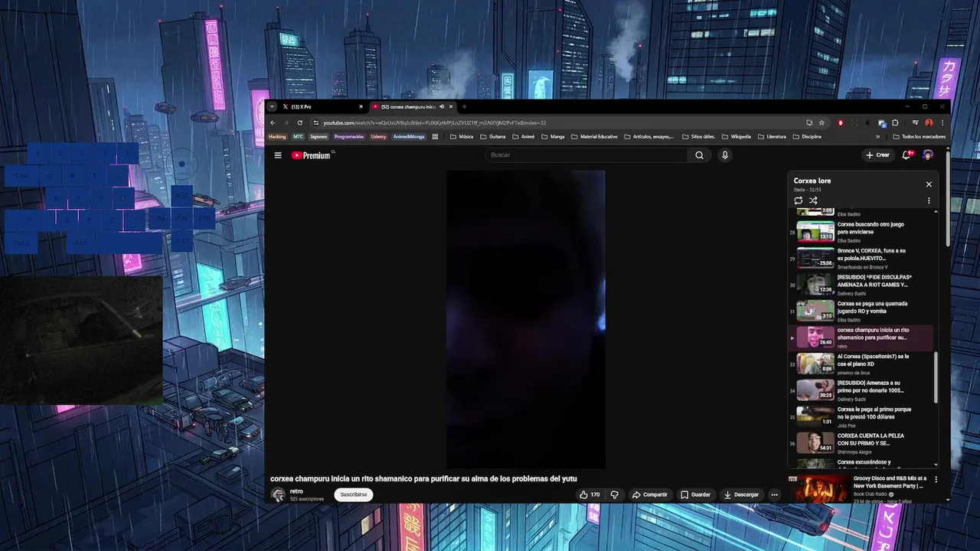This screenshot has height=551, width=980.
Task: Click the Descargar button
Action: pos(741,494)
